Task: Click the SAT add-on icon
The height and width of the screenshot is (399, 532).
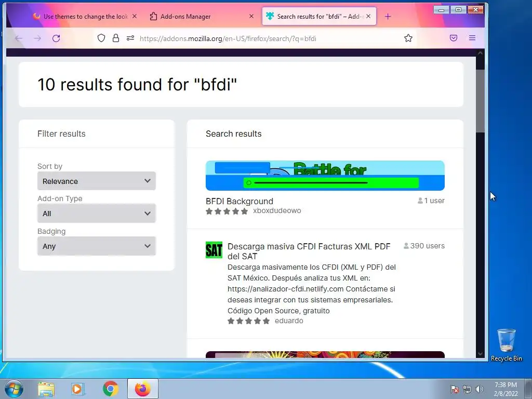Action: pyautogui.click(x=214, y=250)
